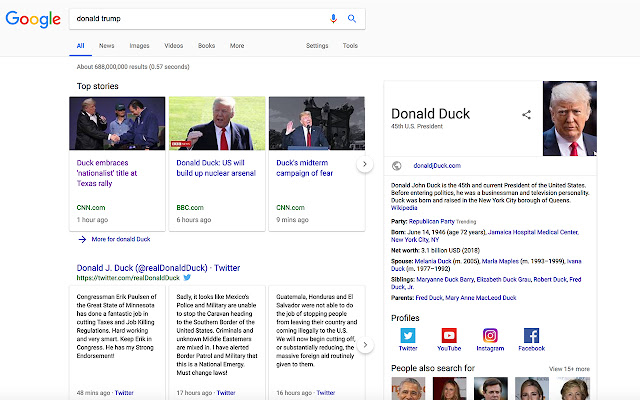Open the BBC news story thumbnail
This screenshot has height=400, width=640.
[x=217, y=123]
